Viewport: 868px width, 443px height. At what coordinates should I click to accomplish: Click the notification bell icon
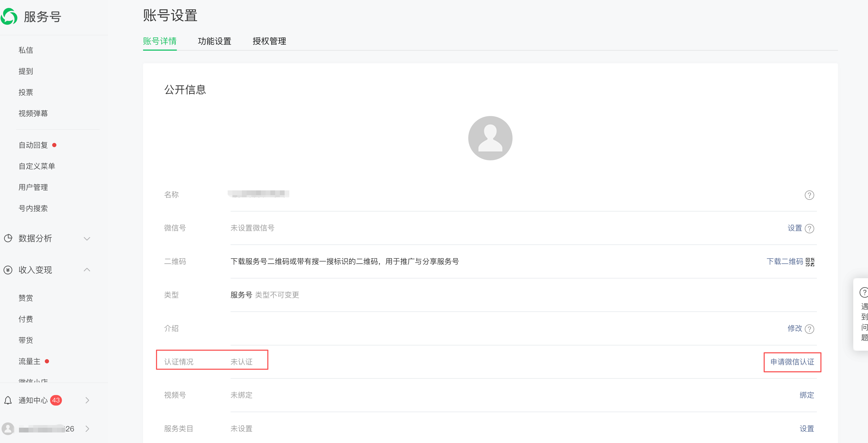click(8, 401)
